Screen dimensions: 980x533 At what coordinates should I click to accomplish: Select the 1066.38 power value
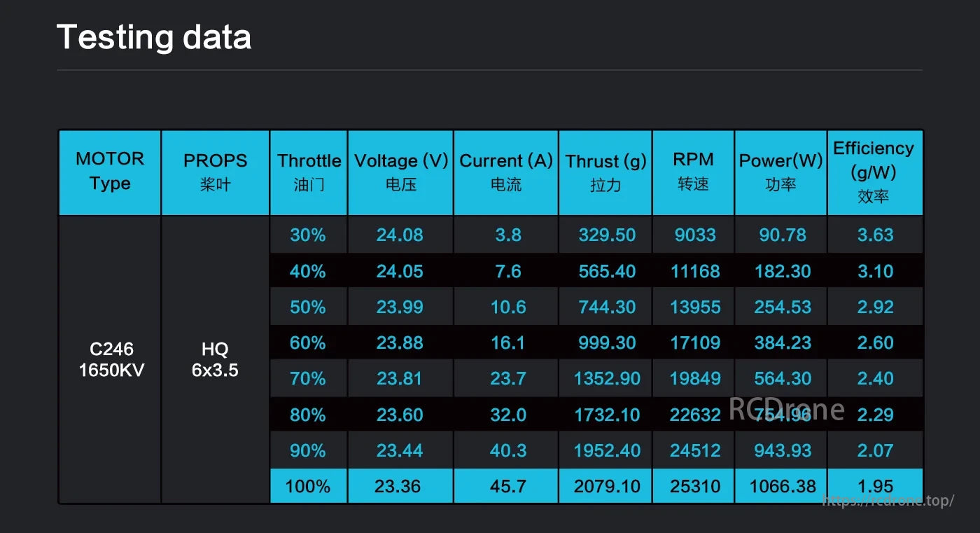782,486
